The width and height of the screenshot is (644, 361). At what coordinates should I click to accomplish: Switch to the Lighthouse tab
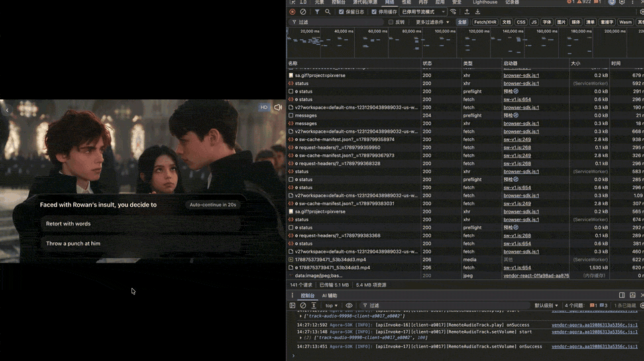coord(485,2)
